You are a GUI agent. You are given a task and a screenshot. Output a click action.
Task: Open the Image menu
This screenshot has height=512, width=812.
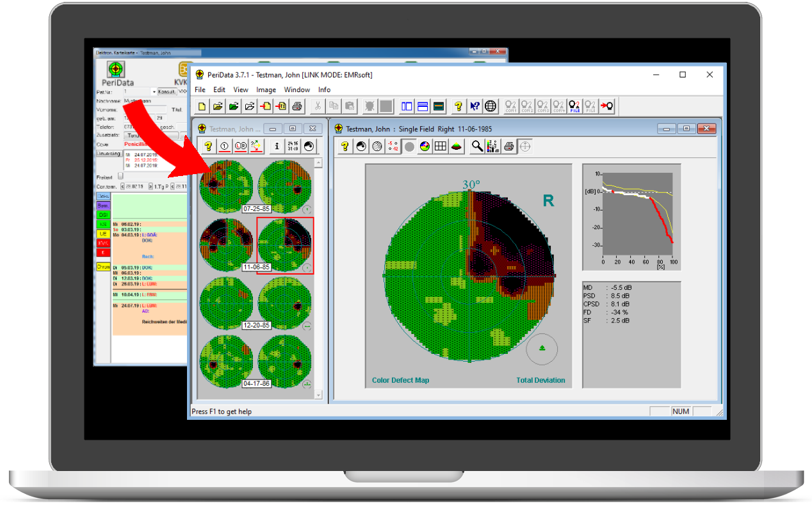(x=266, y=90)
